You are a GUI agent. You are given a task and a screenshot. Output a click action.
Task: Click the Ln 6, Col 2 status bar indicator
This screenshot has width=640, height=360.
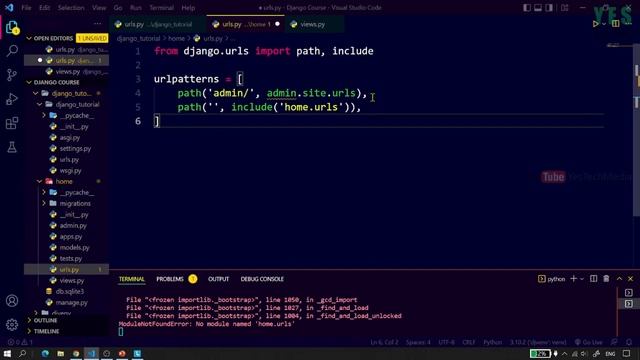[x=384, y=342]
